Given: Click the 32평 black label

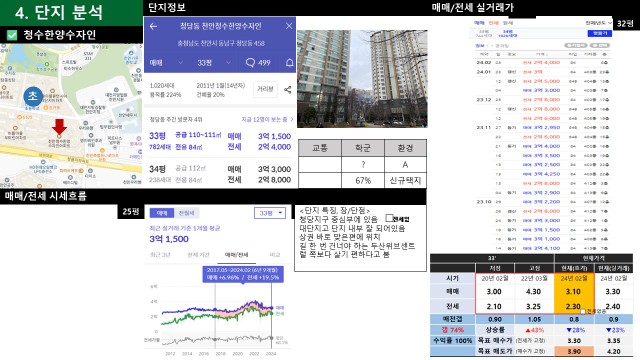Looking at the screenshot, I should (625, 23).
